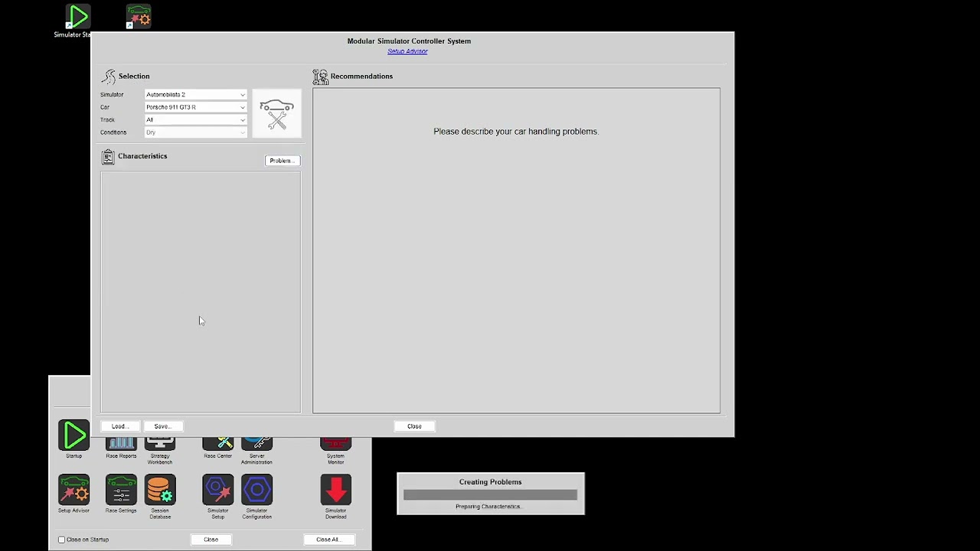
Task: Click the Problem... button
Action: (283, 161)
